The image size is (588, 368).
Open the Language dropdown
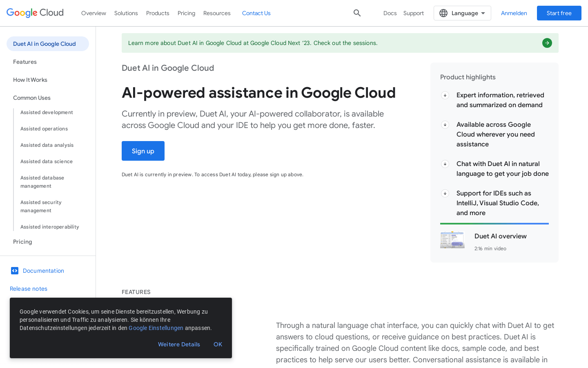462,13
